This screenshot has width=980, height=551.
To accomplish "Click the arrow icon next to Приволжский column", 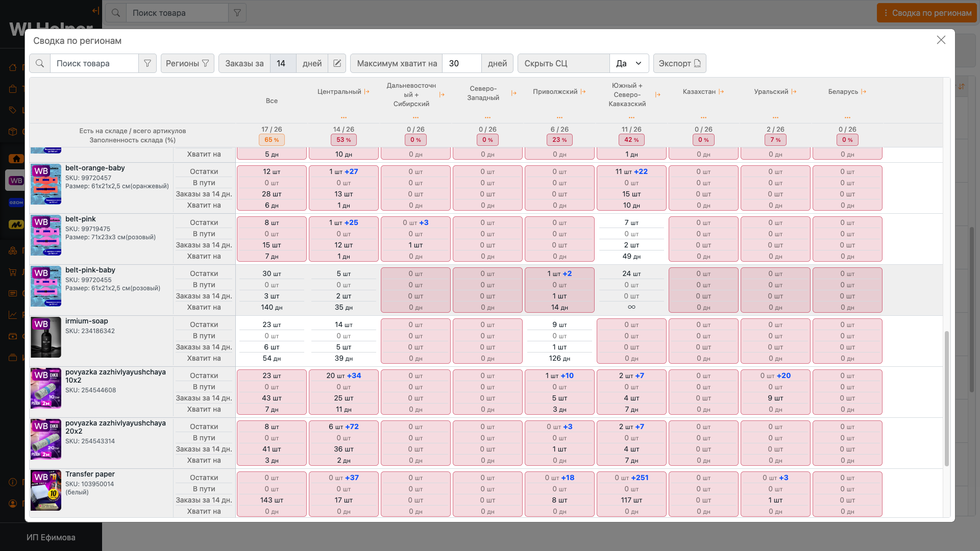I will point(583,92).
